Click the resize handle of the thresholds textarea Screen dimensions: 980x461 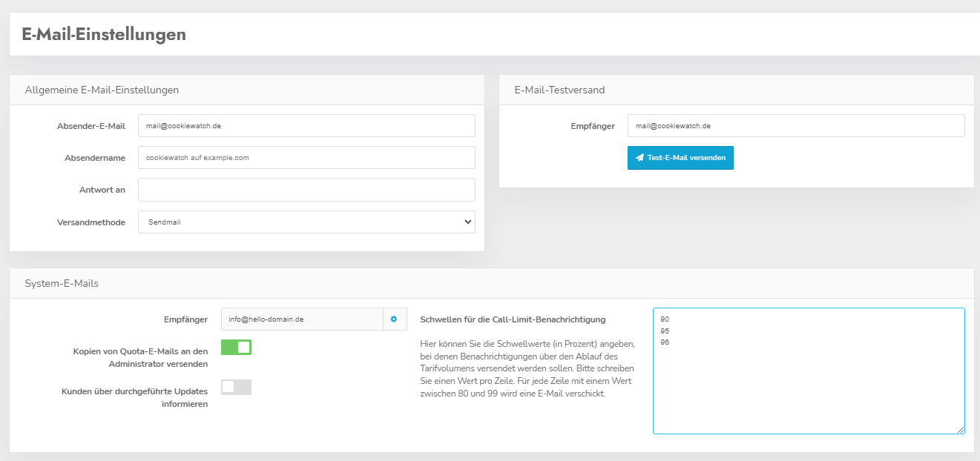pyautogui.click(x=961, y=429)
